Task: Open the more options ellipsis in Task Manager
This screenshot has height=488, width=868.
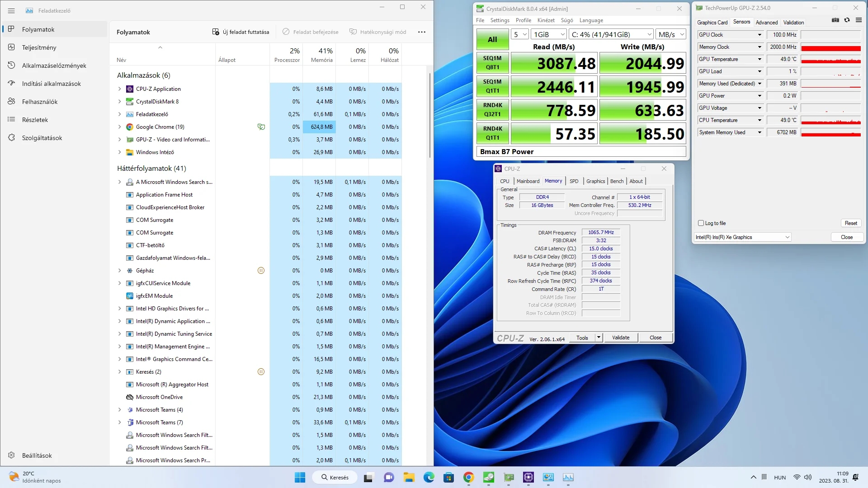Action: click(x=422, y=32)
